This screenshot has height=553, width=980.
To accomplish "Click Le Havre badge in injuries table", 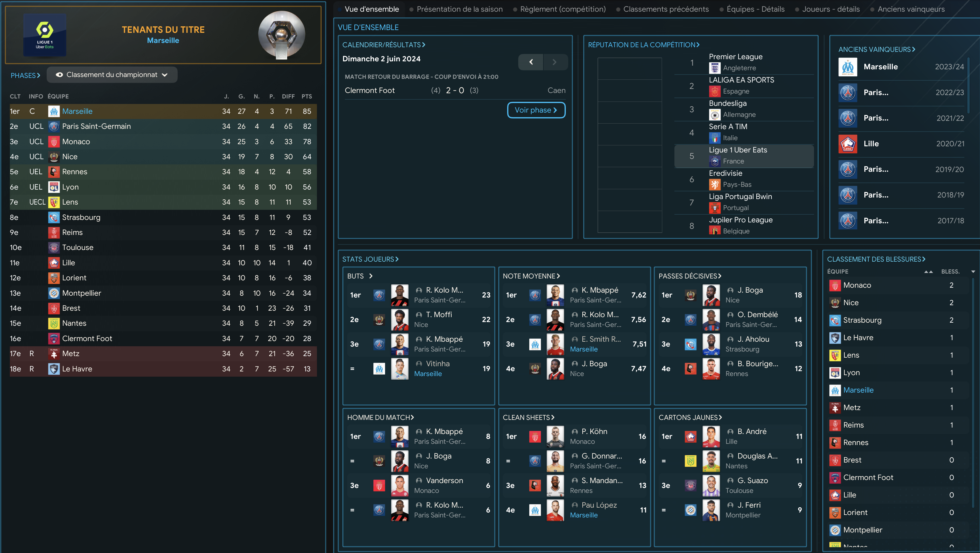I will coord(835,338).
